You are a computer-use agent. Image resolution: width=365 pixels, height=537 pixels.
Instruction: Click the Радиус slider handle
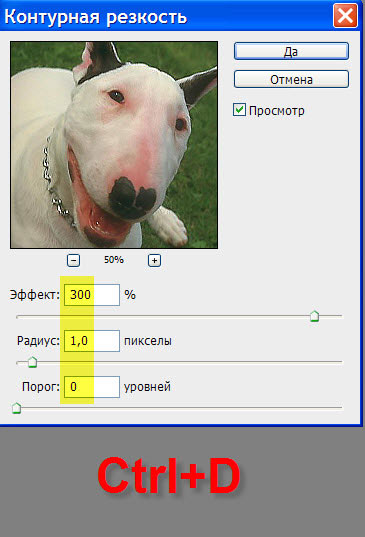32,362
